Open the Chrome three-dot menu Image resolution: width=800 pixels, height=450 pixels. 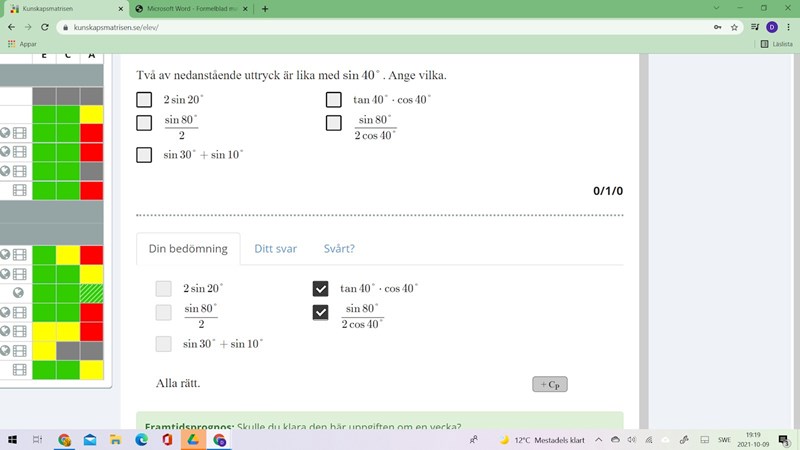(x=787, y=27)
